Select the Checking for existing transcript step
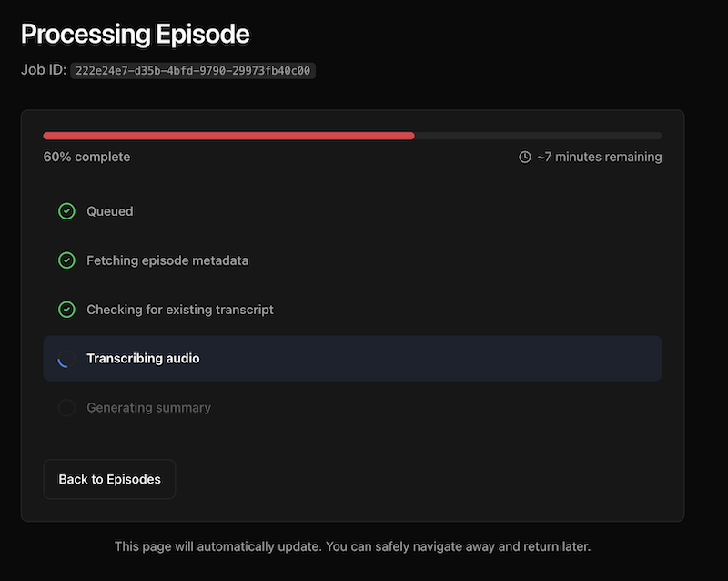The width and height of the screenshot is (728, 581). [180, 310]
